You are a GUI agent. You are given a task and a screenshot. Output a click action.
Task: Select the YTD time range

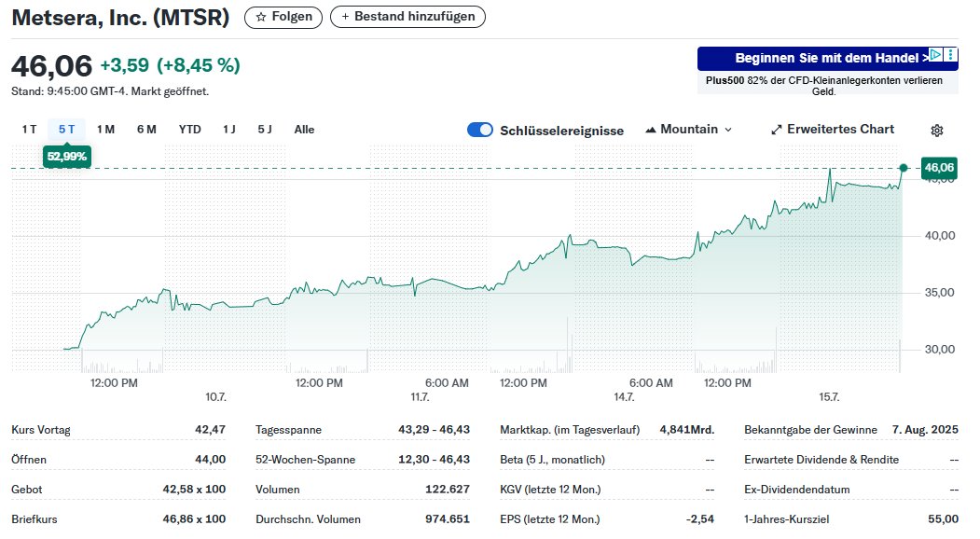tap(190, 130)
